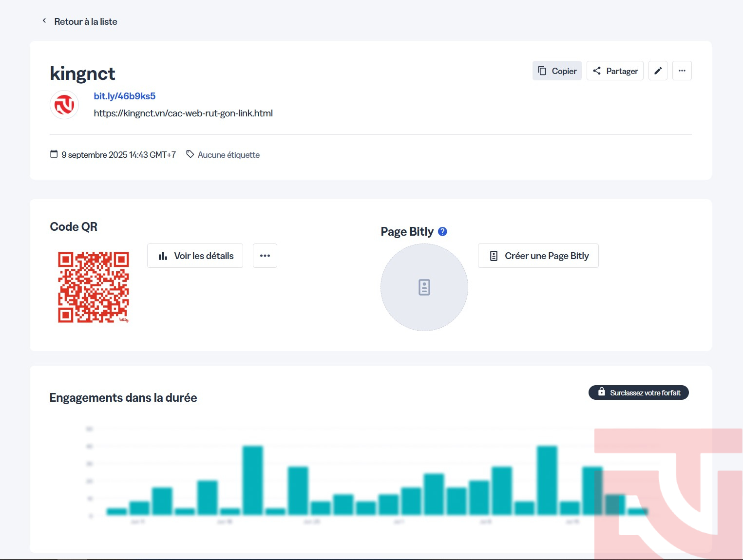743x560 pixels.
Task: Click the back chevron arrow icon
Action: click(44, 21)
